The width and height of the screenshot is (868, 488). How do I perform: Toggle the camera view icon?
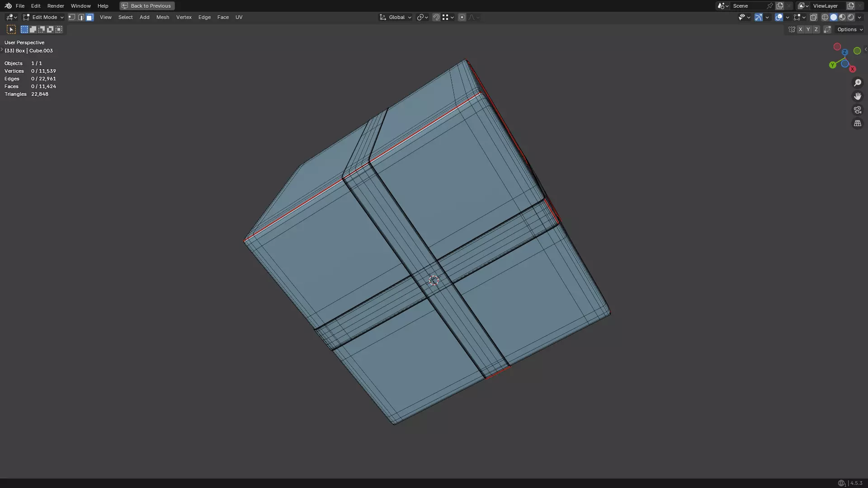pos(857,110)
